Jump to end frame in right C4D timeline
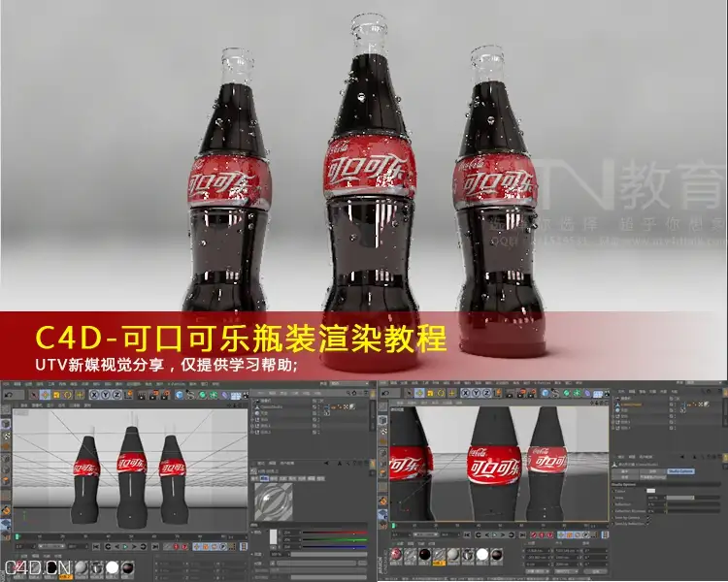 tap(522, 534)
